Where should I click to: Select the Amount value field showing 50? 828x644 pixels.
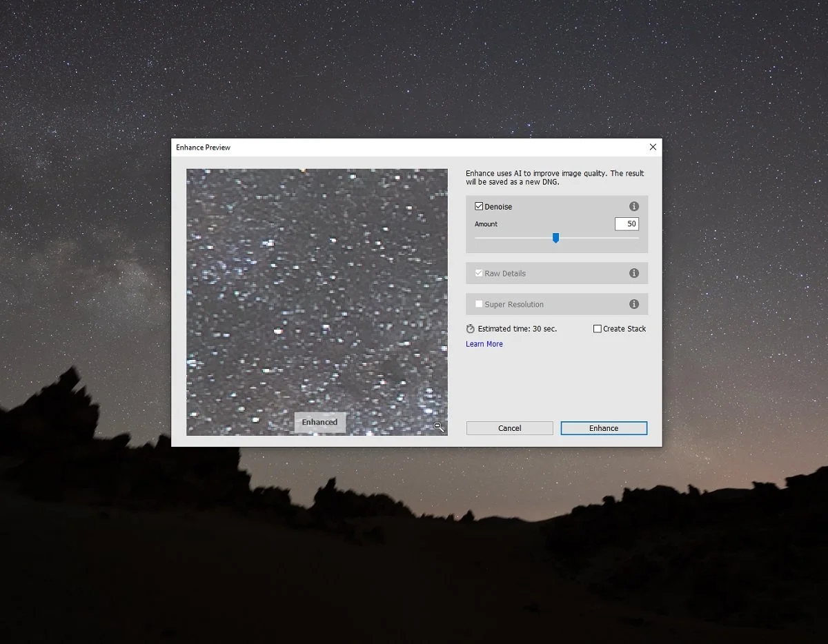pyautogui.click(x=626, y=223)
